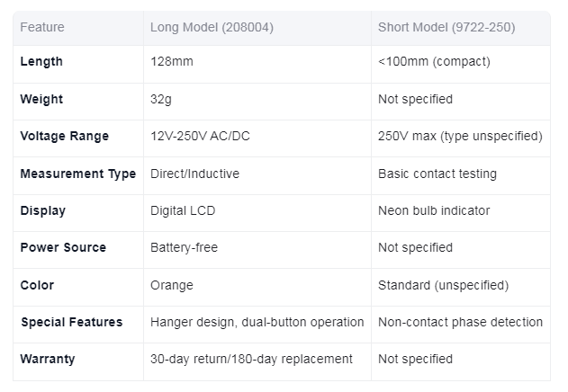Select the Short Model (9722-250) header
This screenshot has height=392, width=568.
click(x=446, y=27)
